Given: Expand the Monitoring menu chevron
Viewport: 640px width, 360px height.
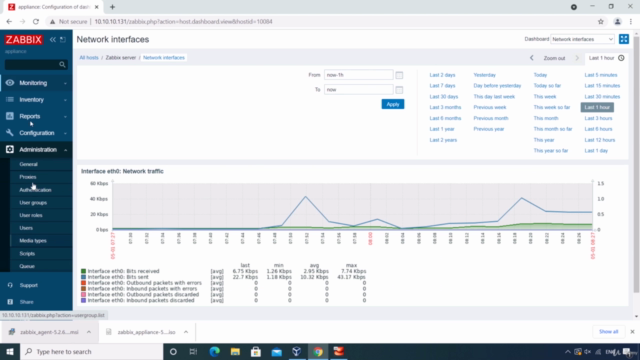Looking at the screenshot, I should pyautogui.click(x=65, y=83).
